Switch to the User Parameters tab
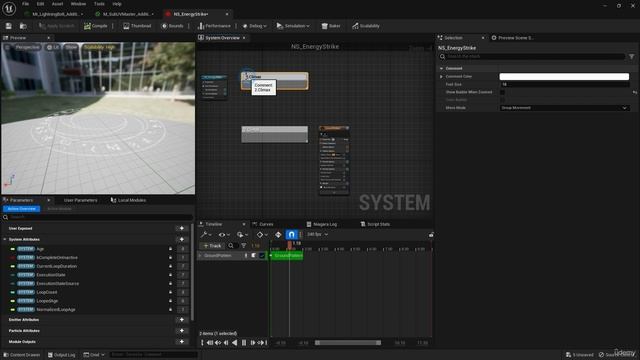The image size is (640, 360). click(x=80, y=200)
